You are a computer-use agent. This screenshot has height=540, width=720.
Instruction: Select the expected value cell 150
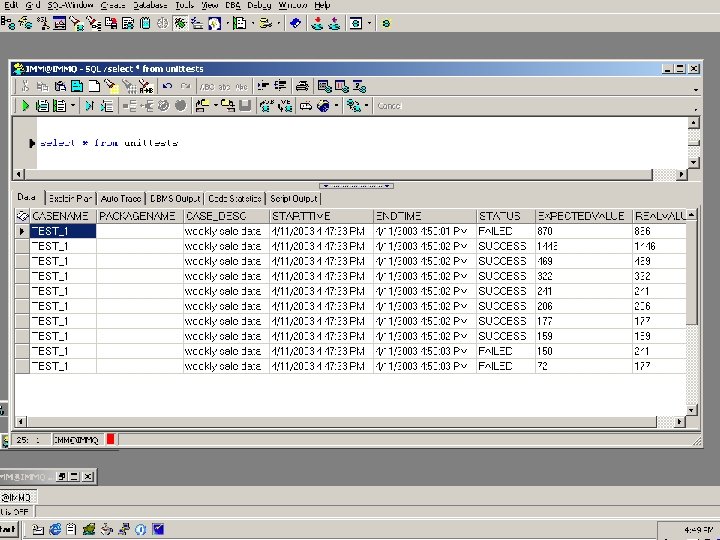pos(584,351)
